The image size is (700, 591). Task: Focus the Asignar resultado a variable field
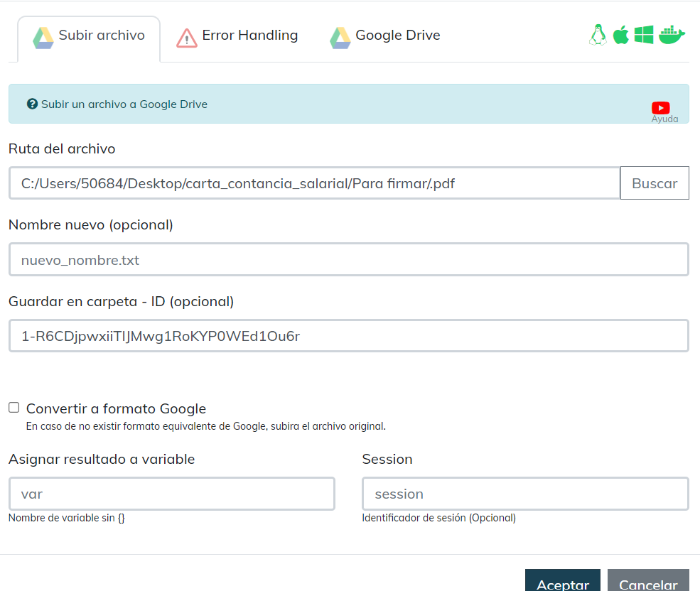click(x=171, y=494)
